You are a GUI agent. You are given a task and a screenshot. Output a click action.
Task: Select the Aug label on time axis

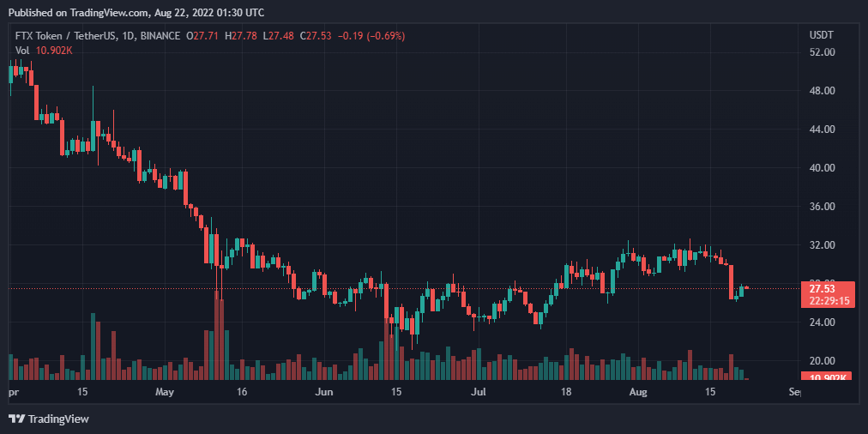(638, 392)
